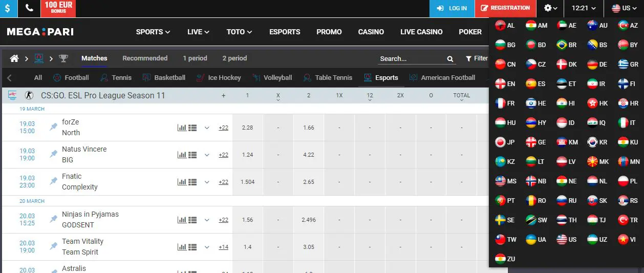Click the trophy breadcrumb icon
This screenshot has width=644, height=273.
[63, 58]
